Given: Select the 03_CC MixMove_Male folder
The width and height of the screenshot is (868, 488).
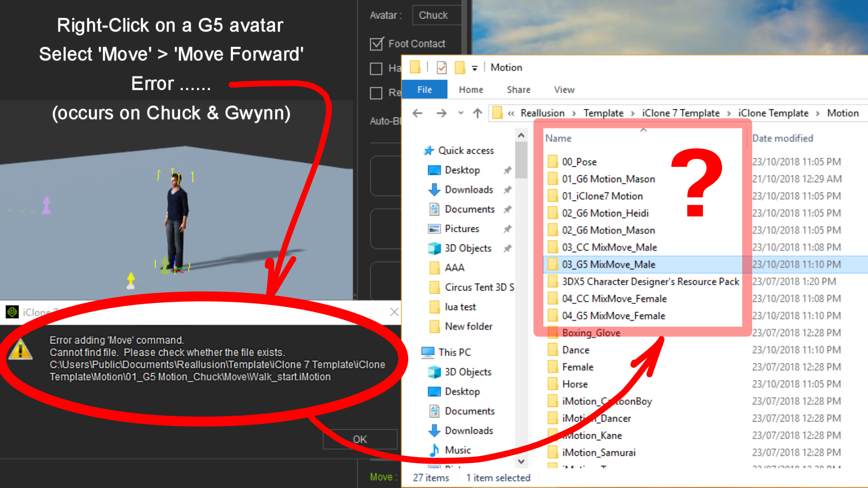Looking at the screenshot, I should click(x=609, y=248).
